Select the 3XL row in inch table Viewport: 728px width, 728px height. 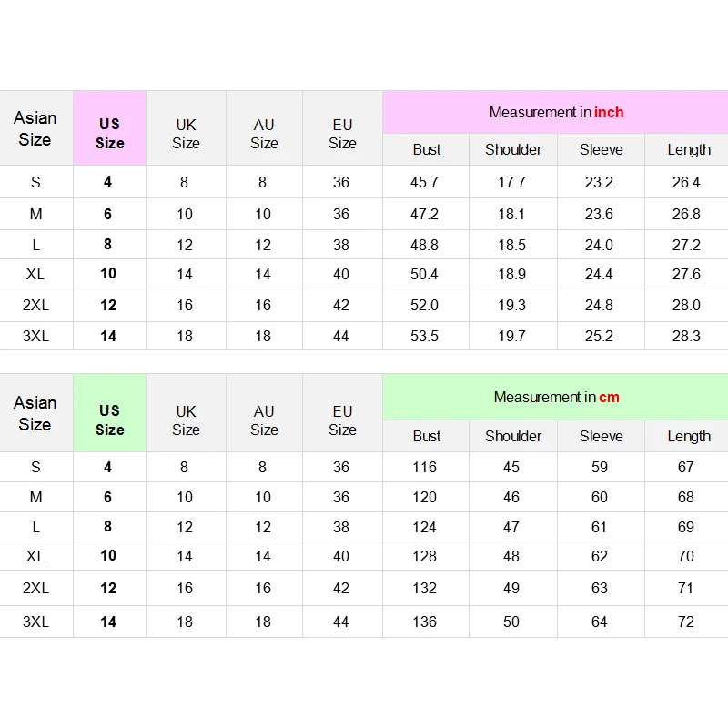point(364,336)
